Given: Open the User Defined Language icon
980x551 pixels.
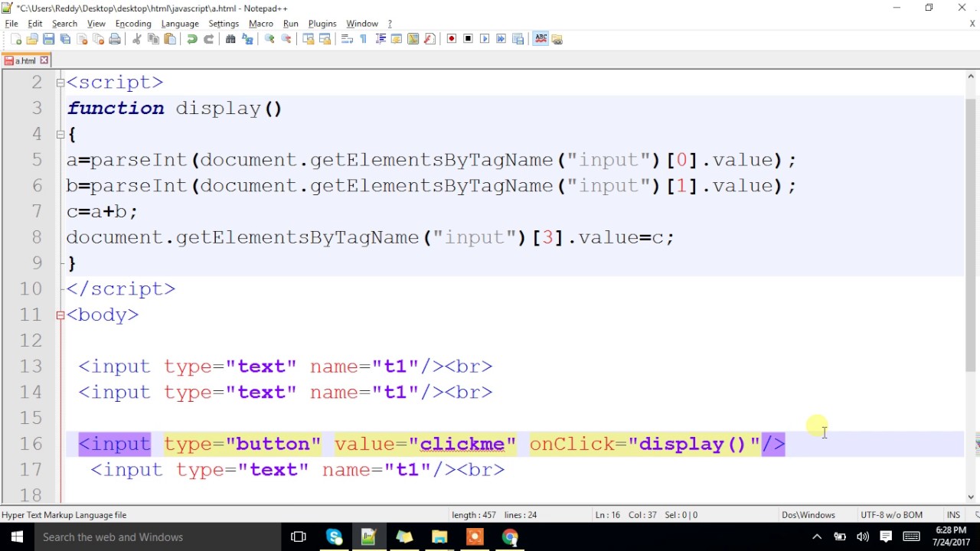Looking at the screenshot, I should tap(397, 39).
